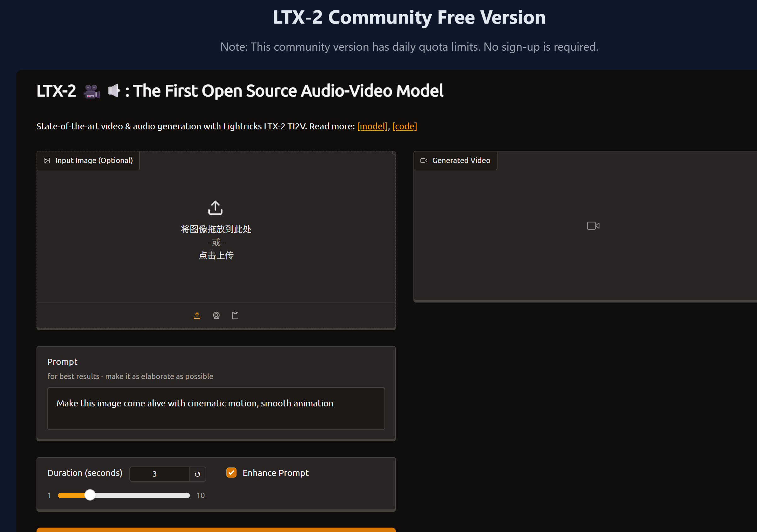This screenshot has width=757, height=532.
Task: Click the duration slider handle
Action: click(x=90, y=495)
